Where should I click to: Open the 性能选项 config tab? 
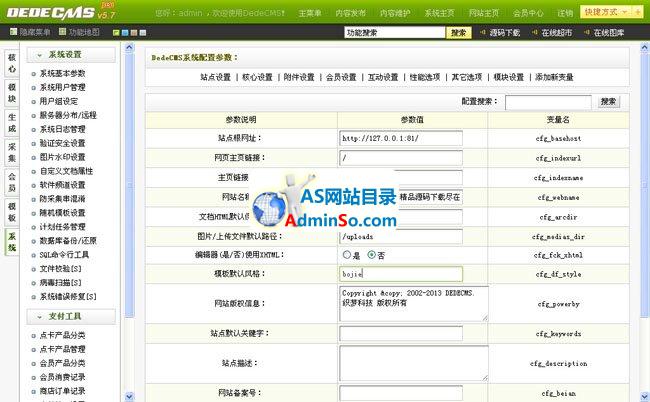pos(425,77)
